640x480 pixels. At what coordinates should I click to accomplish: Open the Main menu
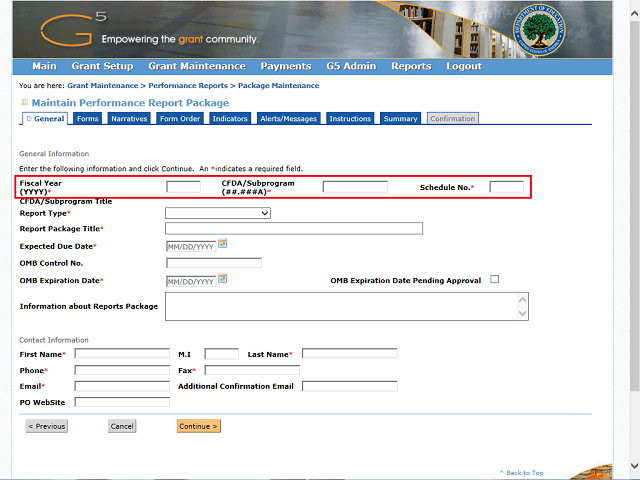click(44, 66)
